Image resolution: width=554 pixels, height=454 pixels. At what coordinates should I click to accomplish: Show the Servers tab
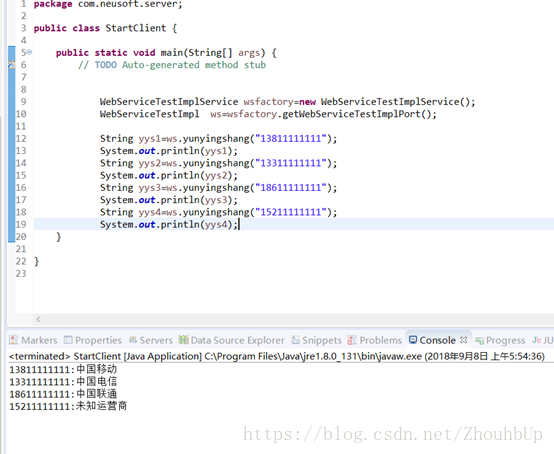pos(151,340)
